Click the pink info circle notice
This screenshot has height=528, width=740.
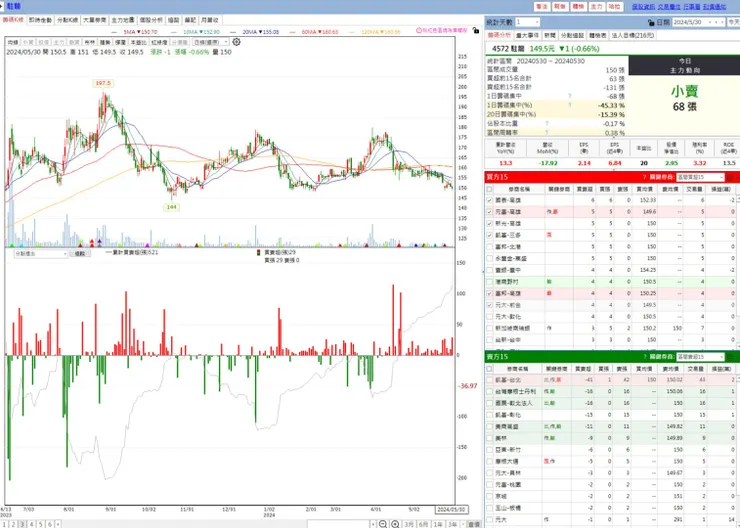pyautogui.click(x=419, y=31)
